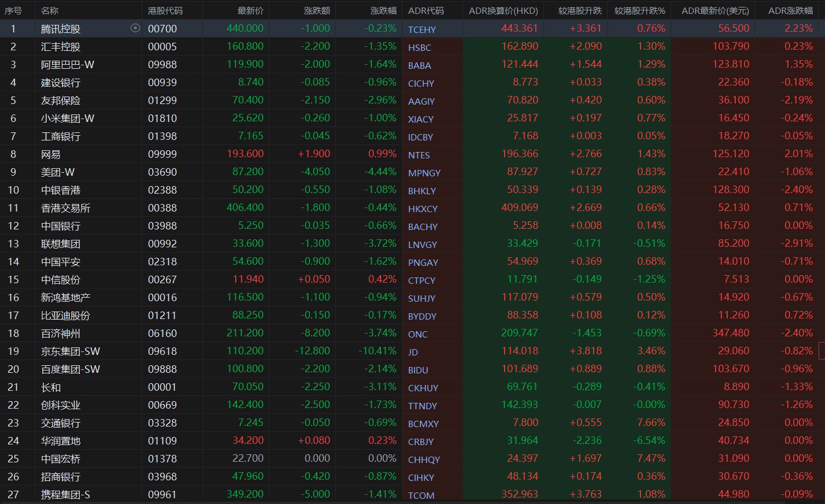This screenshot has width=825, height=504.
Task: Pick the 工商银行 stock name
Action: click(61, 136)
